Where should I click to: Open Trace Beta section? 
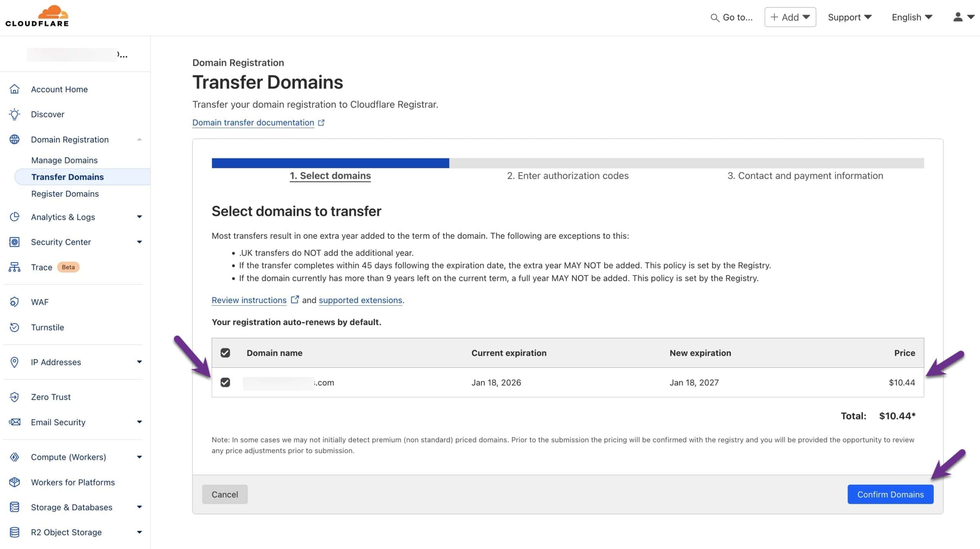tap(41, 267)
